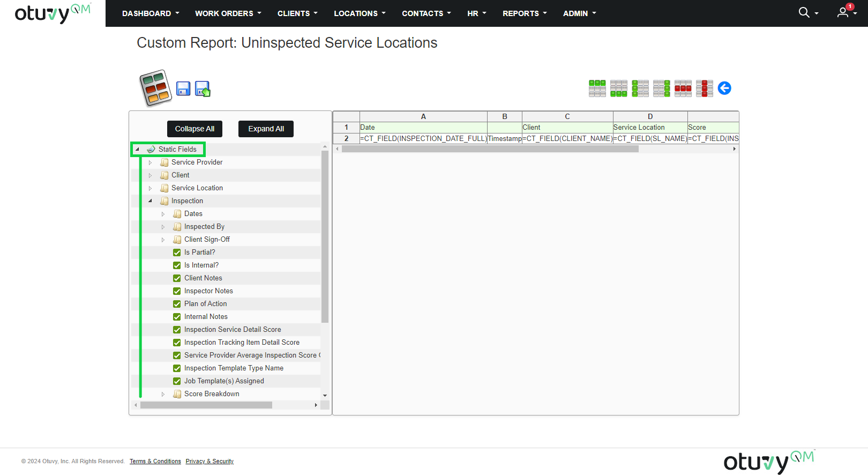Image resolution: width=868 pixels, height=475 pixels.
Task: Toggle the Is Partial? checkbox
Action: [x=177, y=253]
